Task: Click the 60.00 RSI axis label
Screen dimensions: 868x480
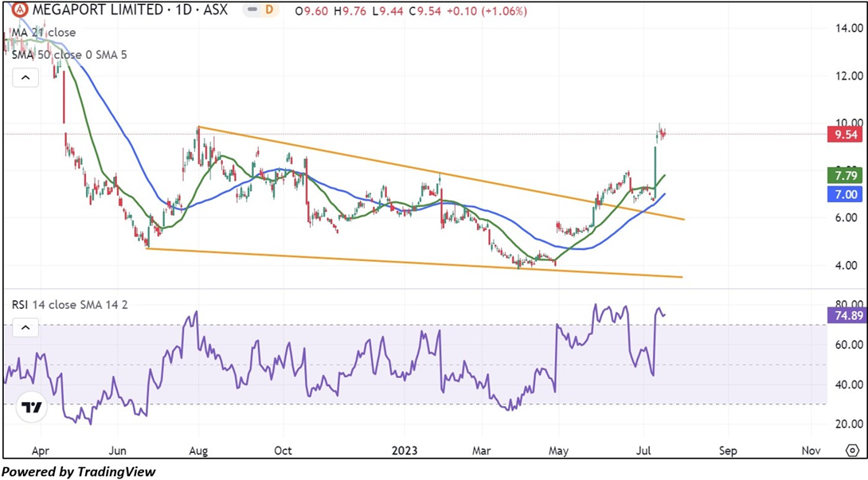Action: tap(849, 345)
